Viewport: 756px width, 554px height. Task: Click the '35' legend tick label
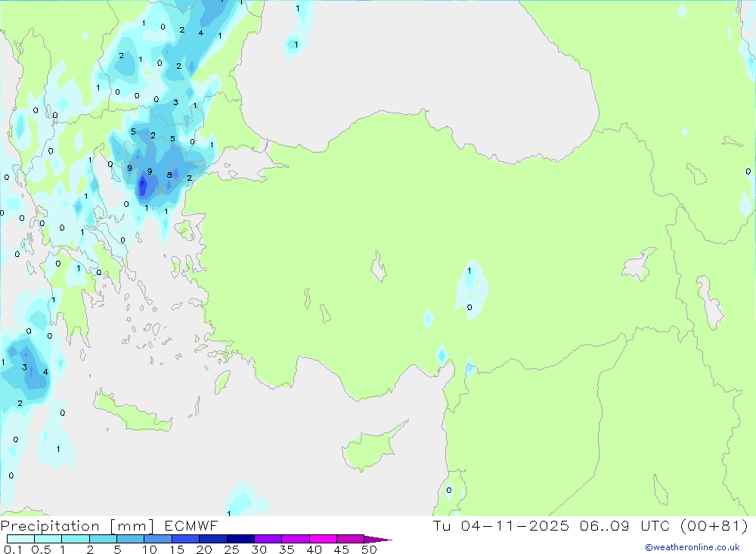pos(287,549)
